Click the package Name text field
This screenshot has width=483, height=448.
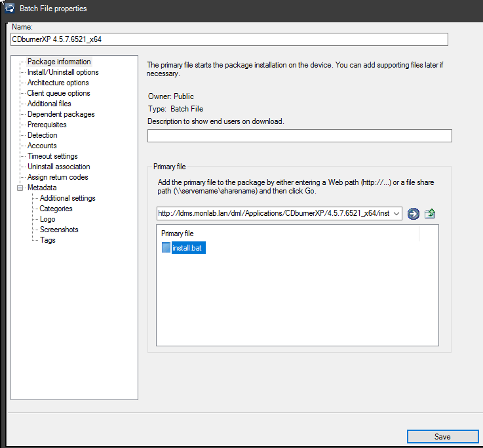[x=229, y=39]
